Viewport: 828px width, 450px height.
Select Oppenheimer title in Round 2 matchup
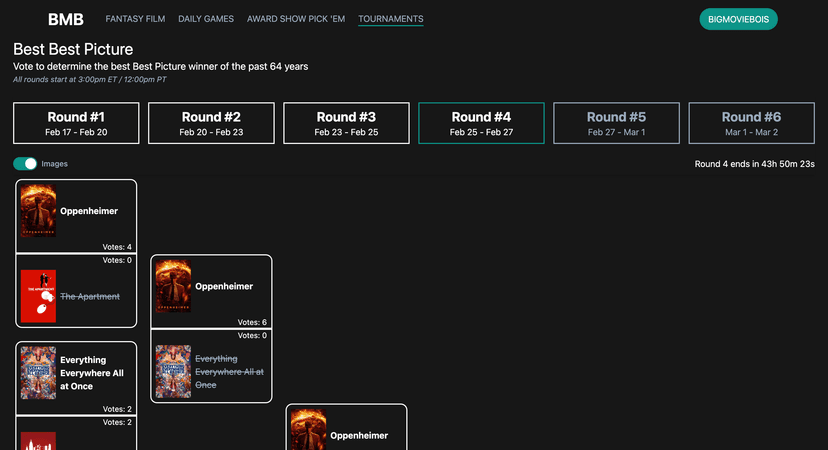point(224,286)
